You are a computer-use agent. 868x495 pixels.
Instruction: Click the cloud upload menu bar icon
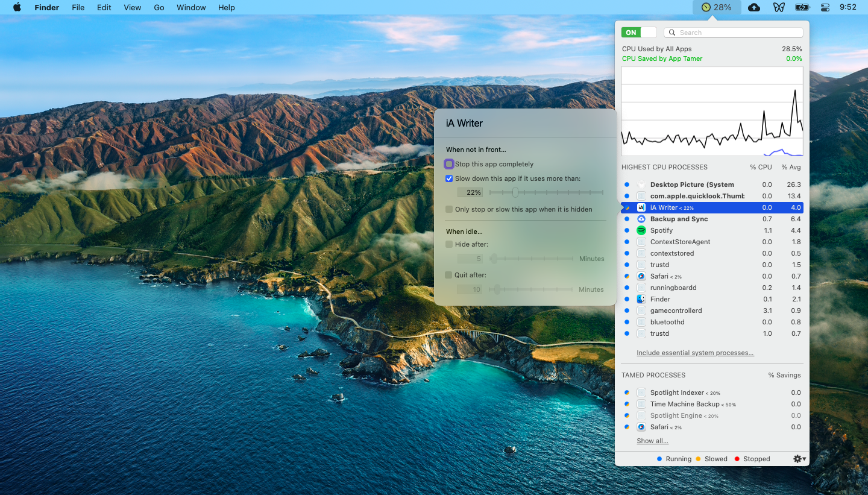(x=754, y=7)
